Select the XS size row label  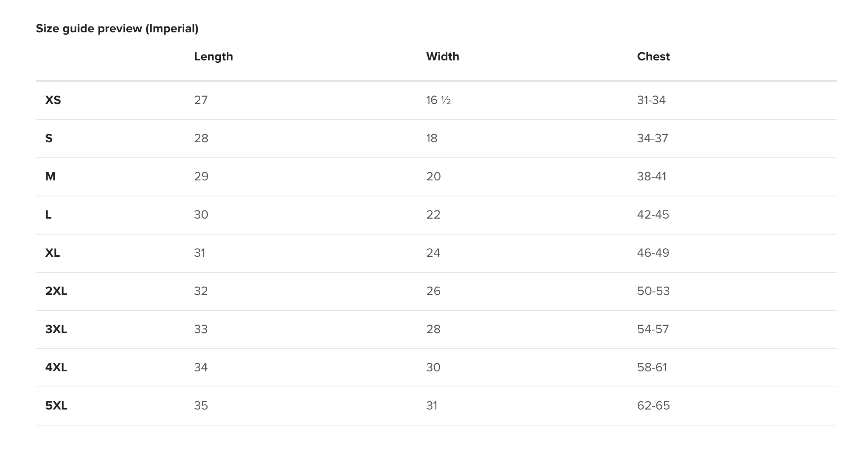click(53, 100)
